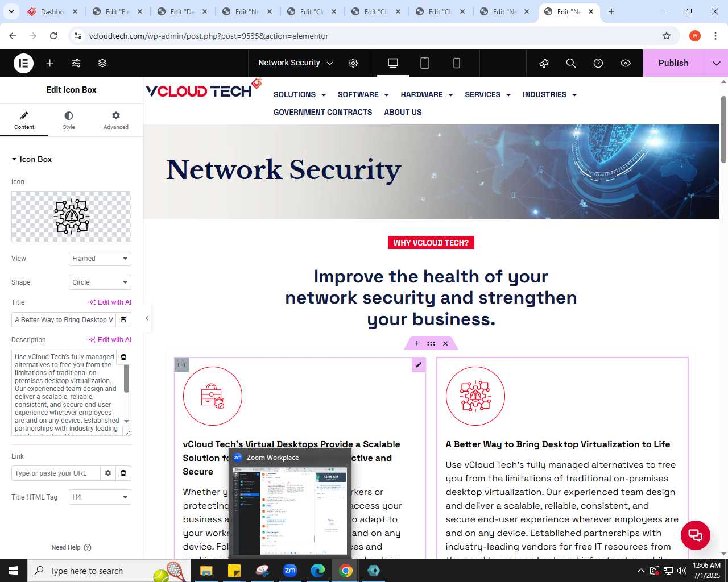The image size is (728, 582).
Task: Bookmark the page with the star icon
Action: 667,36
